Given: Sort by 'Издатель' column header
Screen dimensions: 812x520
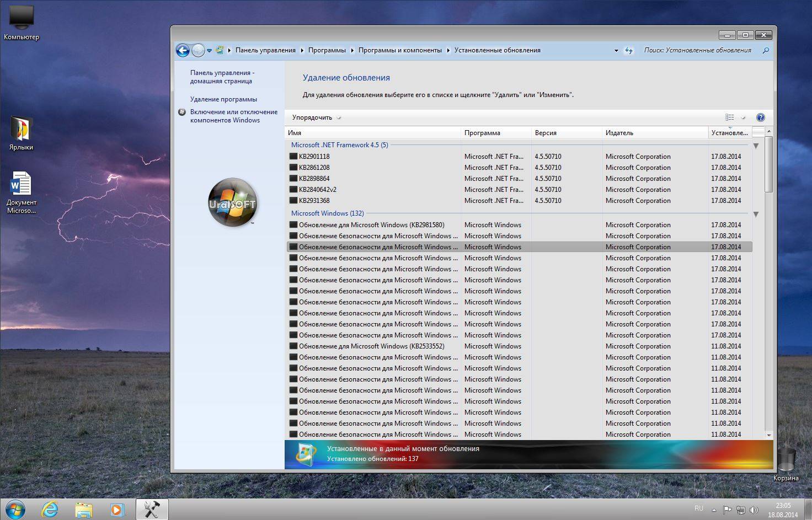Looking at the screenshot, I should click(655, 133).
